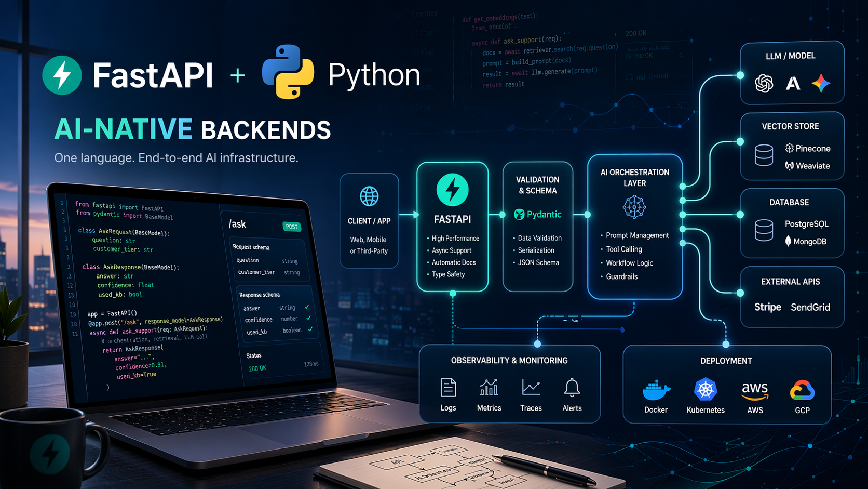This screenshot has height=489, width=868.
Task: Click the MongoDB label in Database card
Action: tap(810, 241)
